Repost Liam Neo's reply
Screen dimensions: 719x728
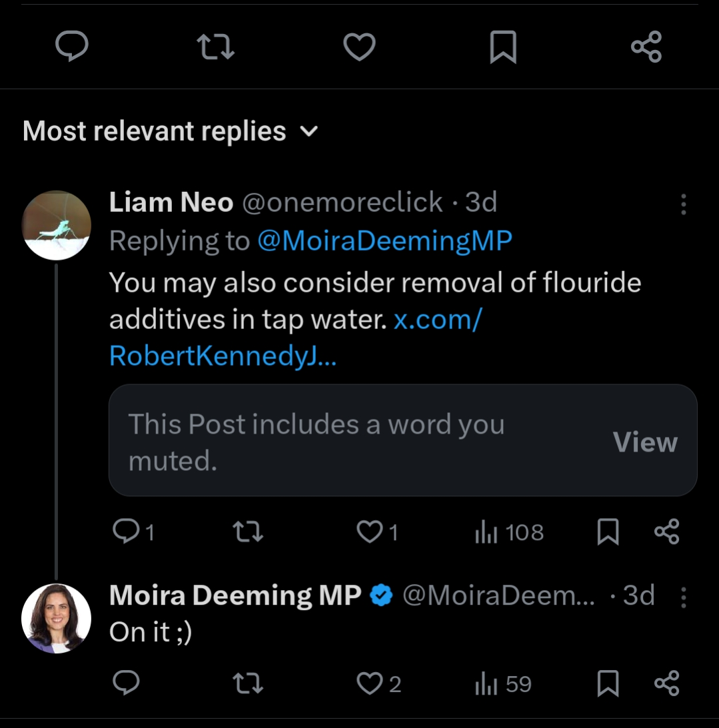tap(247, 532)
